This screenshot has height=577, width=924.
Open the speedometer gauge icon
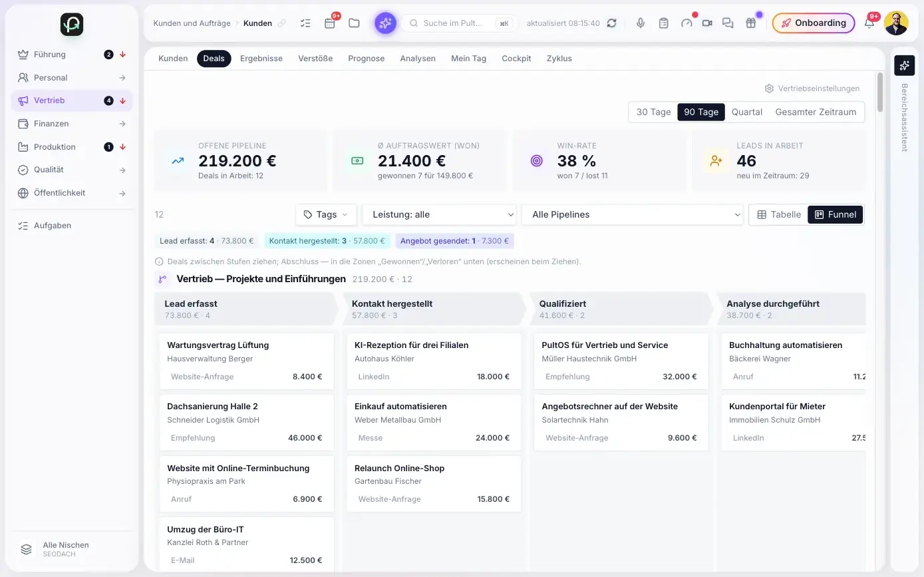pyautogui.click(x=687, y=23)
